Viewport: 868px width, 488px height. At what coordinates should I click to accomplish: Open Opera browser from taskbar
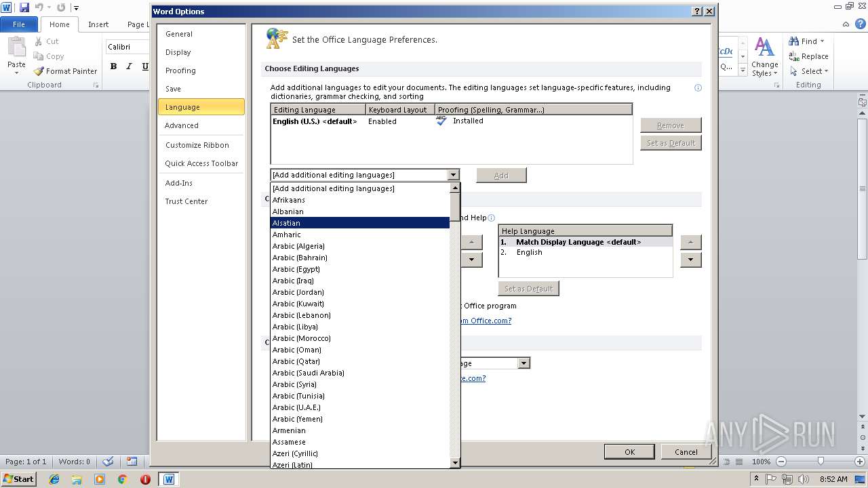pos(145,479)
